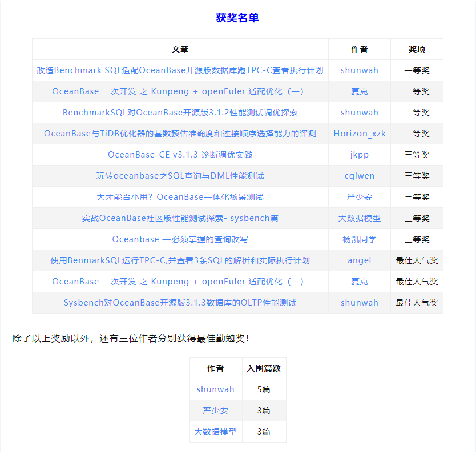
Task: Click the 三等奖 cell in 杨凯同学's row
Action: (417, 239)
